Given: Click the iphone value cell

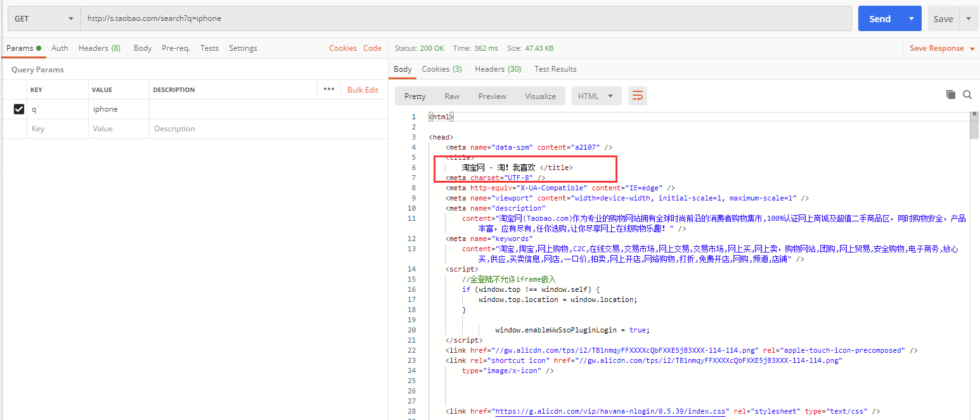Looking at the screenshot, I should click(119, 109).
